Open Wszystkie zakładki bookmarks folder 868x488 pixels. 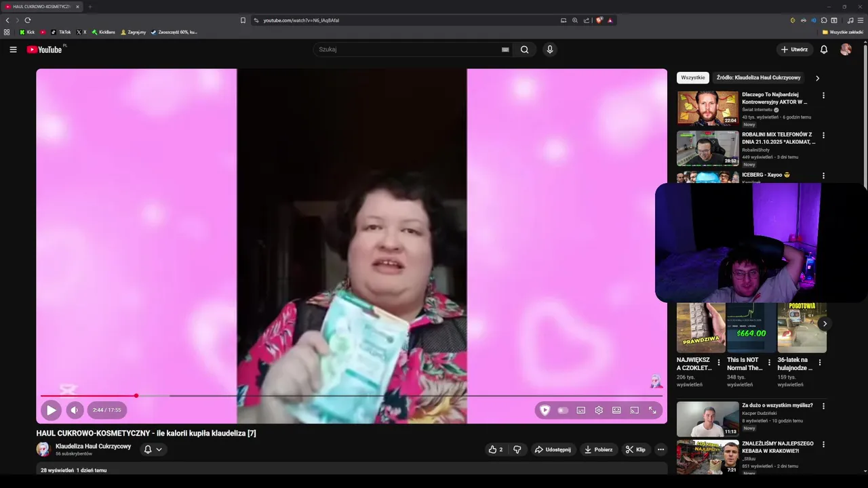point(843,32)
